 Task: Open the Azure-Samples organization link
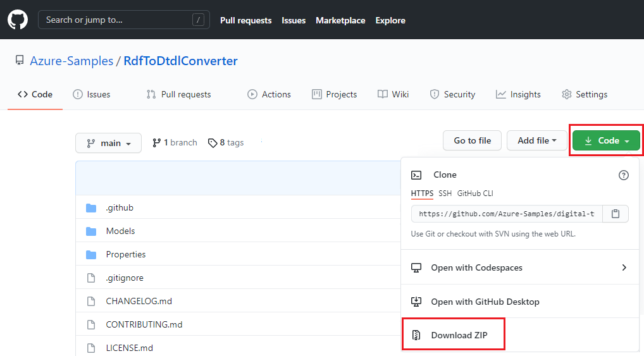coord(71,61)
